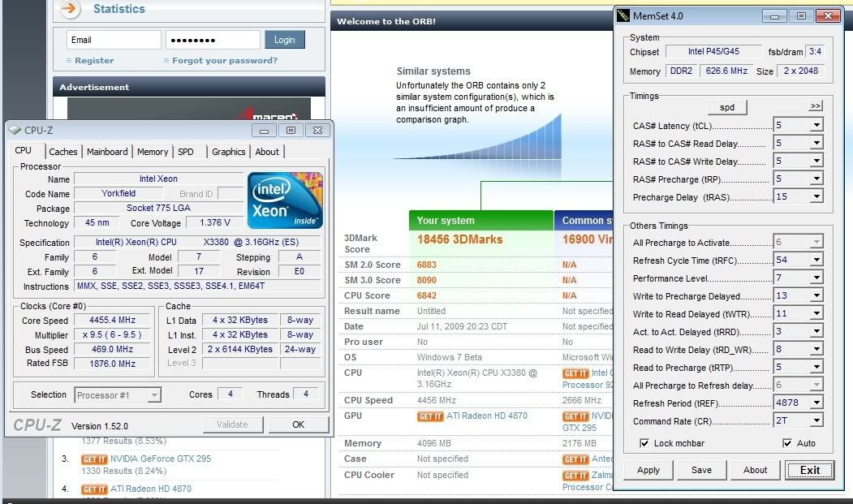The height and width of the screenshot is (504, 853).
Task: Click the CPU-Z title bar app icon
Action: [x=15, y=130]
